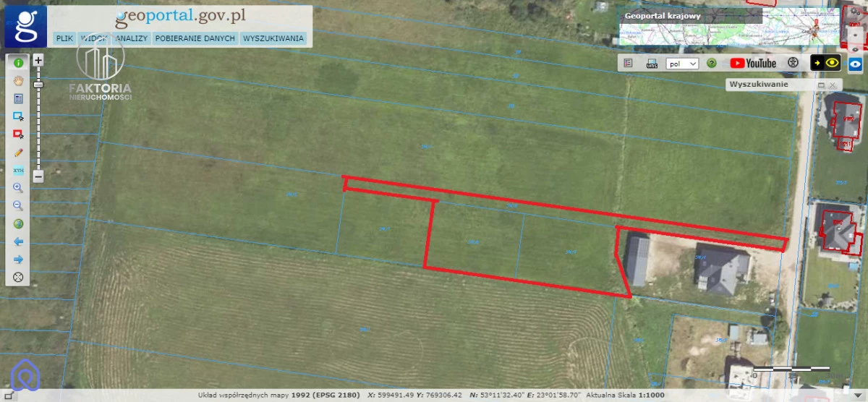Image resolution: width=868 pixels, height=402 pixels.
Task: Toggle the map legend list icon
Action: click(x=628, y=63)
